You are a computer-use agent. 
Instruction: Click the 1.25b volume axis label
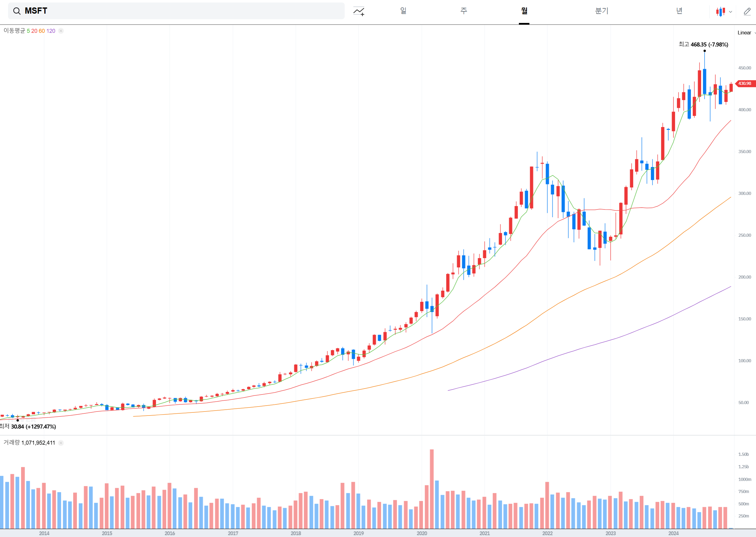click(x=744, y=467)
